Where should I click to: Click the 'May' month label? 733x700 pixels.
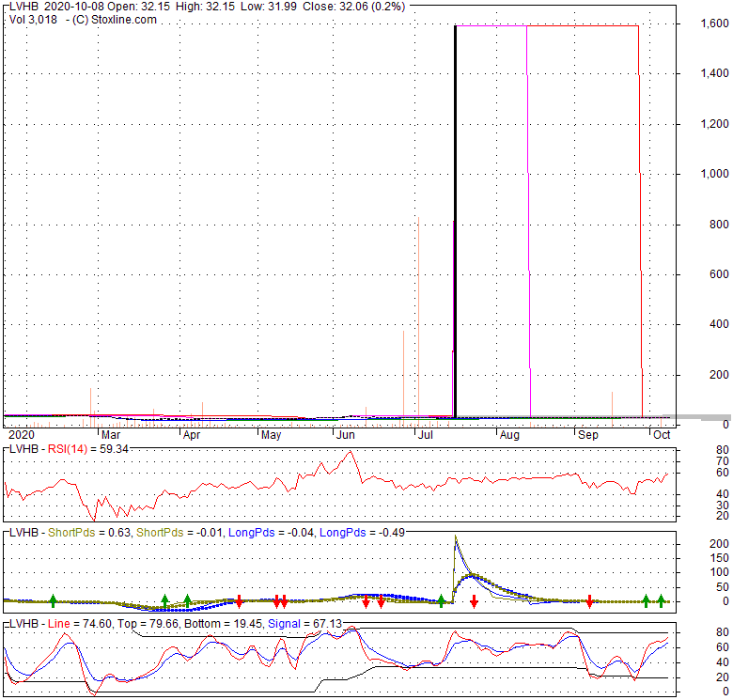pos(272,435)
